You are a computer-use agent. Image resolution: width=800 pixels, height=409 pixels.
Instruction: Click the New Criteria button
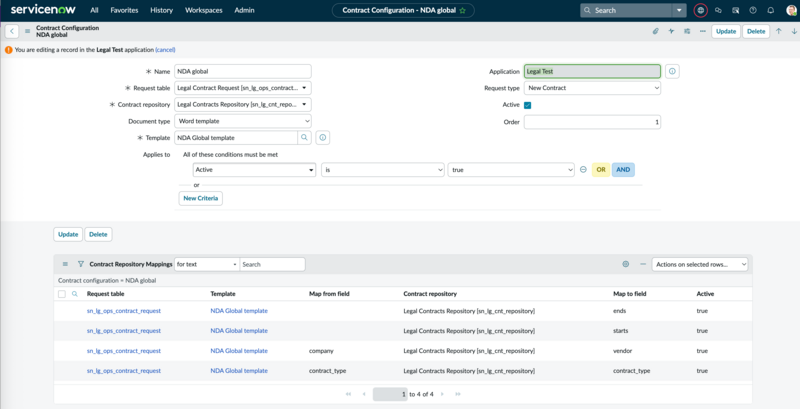click(x=201, y=198)
